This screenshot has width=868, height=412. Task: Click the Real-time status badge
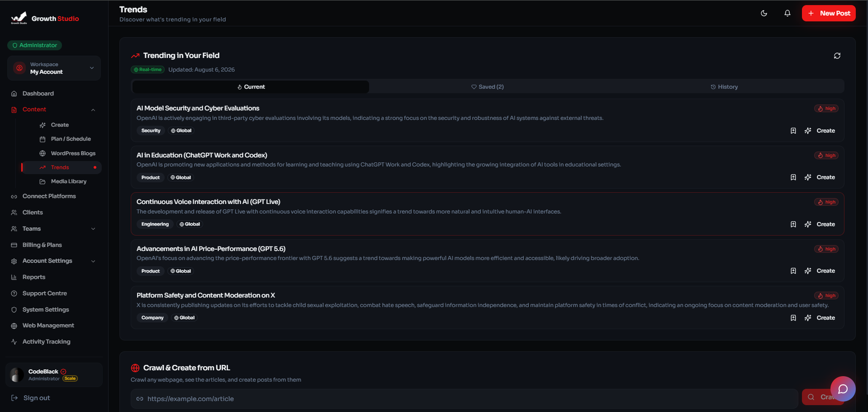point(148,69)
